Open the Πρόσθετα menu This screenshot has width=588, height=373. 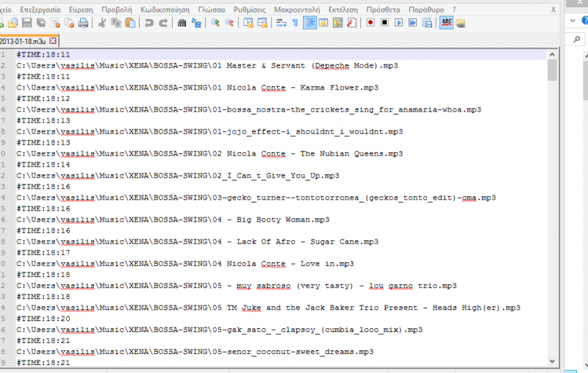coord(383,10)
